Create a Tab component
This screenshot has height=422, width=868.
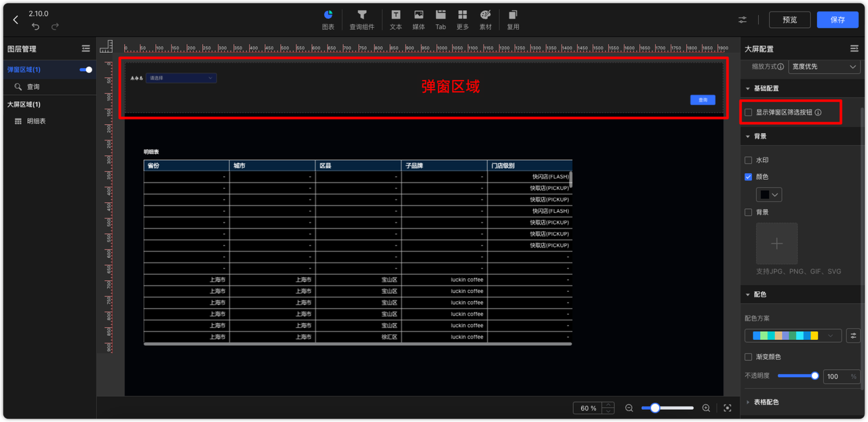tap(440, 19)
